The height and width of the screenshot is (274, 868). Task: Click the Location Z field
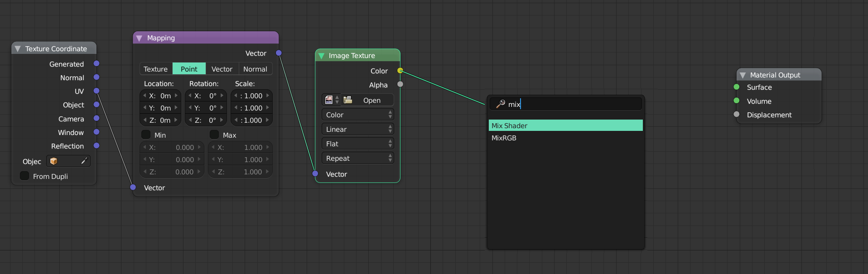pos(160,120)
